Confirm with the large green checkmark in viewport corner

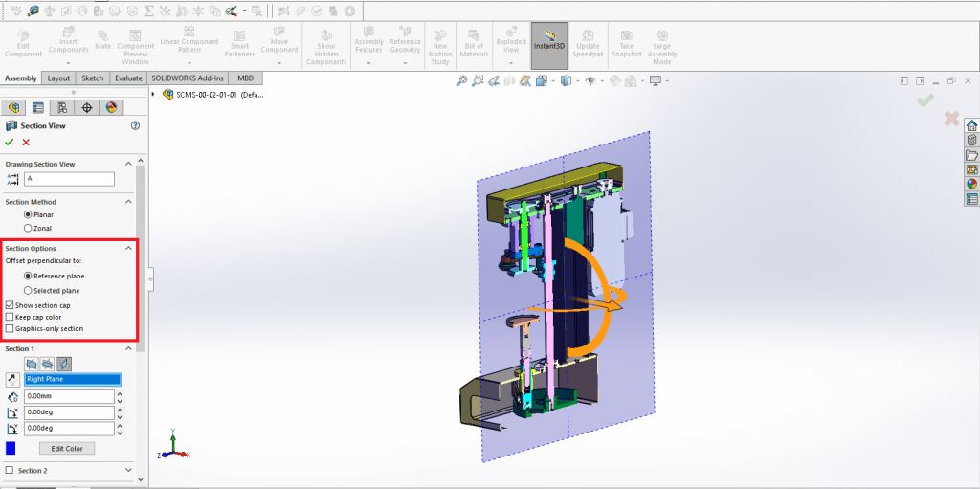pos(925,100)
